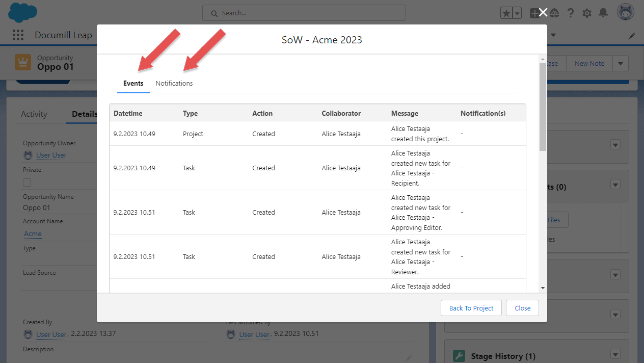
Task: Open Setup gear icon
Action: 587,13
